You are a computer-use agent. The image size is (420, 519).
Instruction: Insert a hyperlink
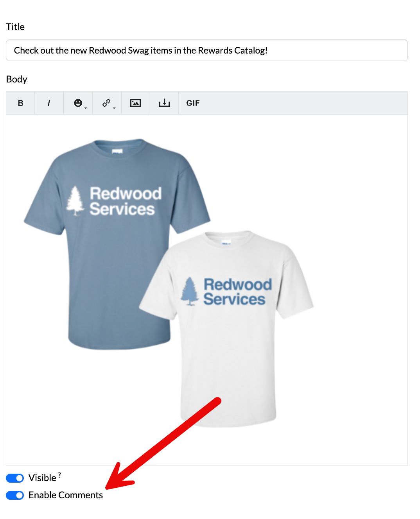pos(106,102)
